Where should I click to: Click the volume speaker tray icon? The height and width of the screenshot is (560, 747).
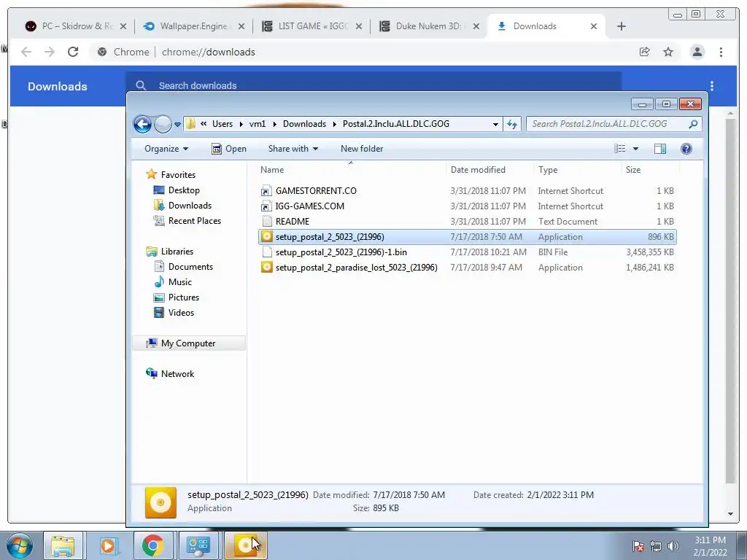pos(673,545)
